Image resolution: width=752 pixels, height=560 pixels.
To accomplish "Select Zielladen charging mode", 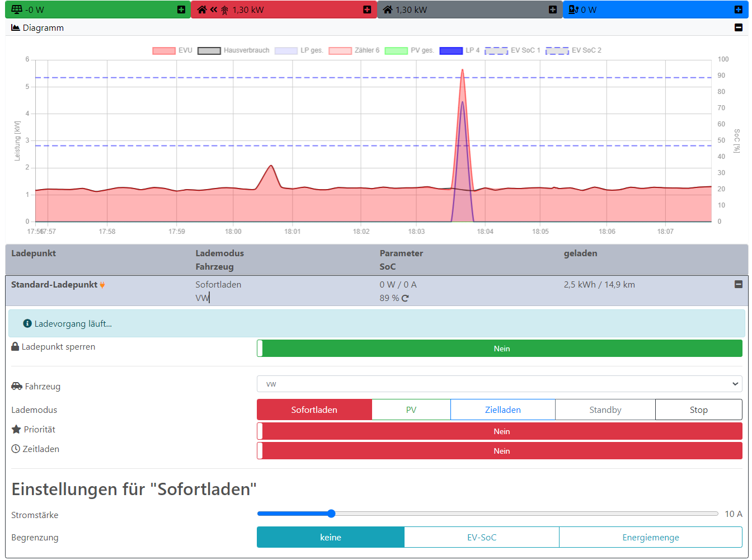I will tap(502, 410).
